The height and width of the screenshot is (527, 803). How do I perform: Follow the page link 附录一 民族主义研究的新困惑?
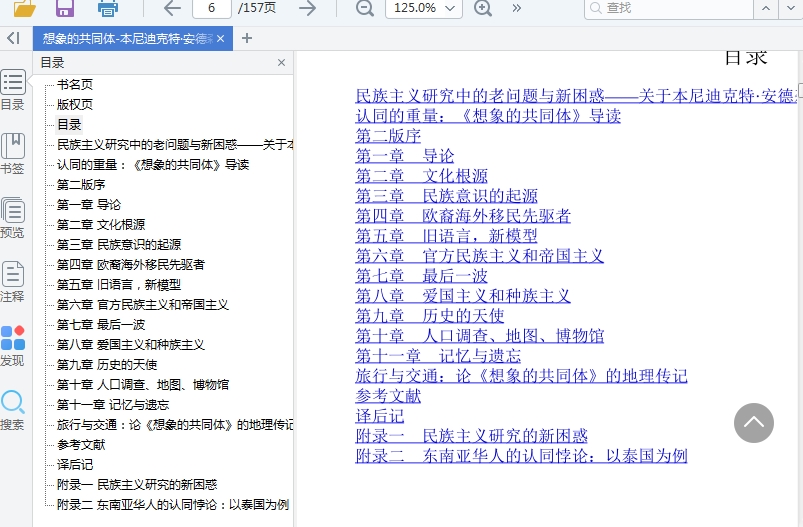pyautogui.click(x=471, y=435)
